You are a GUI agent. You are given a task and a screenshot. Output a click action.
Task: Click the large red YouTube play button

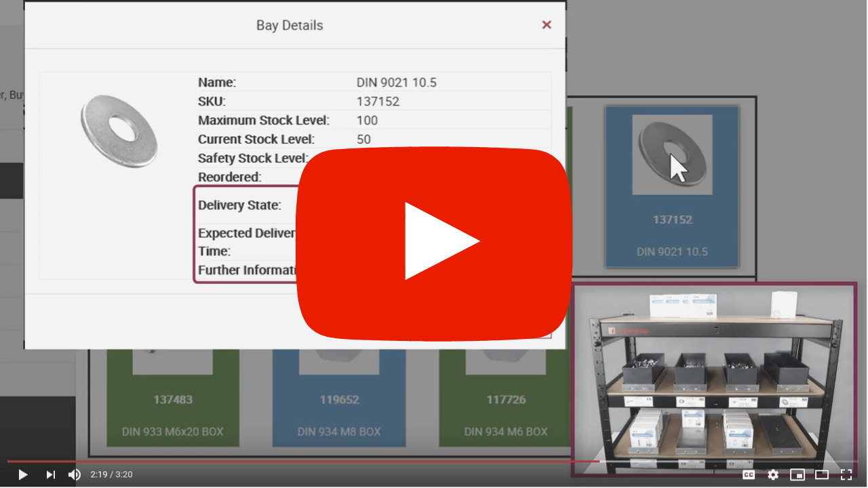(434, 244)
